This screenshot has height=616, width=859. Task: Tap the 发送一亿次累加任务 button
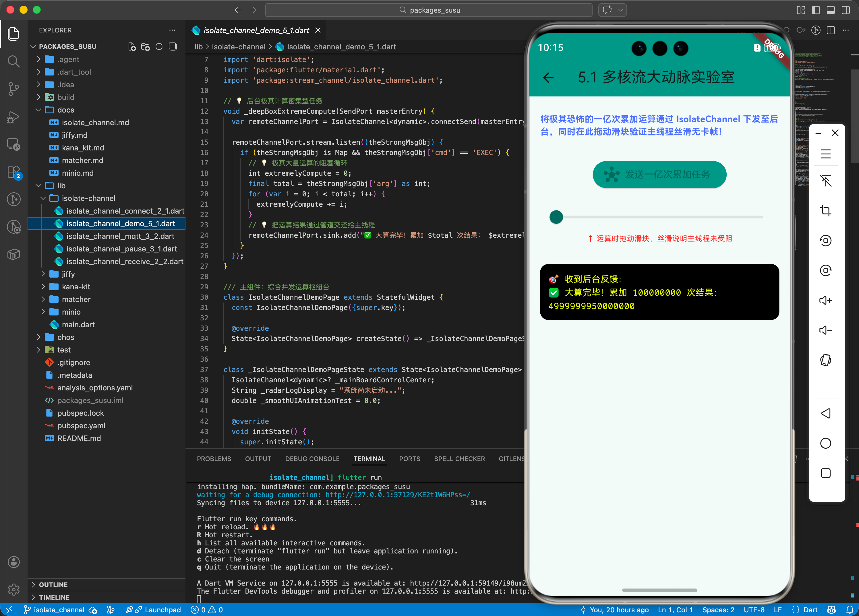tap(659, 174)
